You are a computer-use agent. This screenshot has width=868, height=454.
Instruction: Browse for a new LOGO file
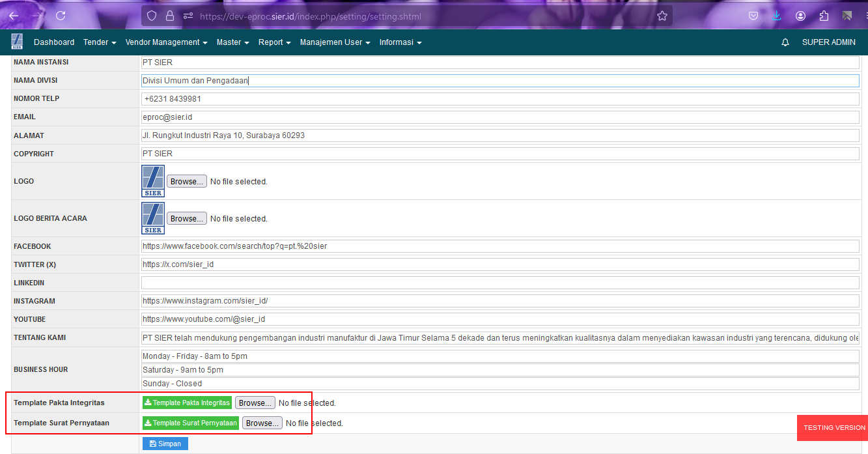coord(187,181)
